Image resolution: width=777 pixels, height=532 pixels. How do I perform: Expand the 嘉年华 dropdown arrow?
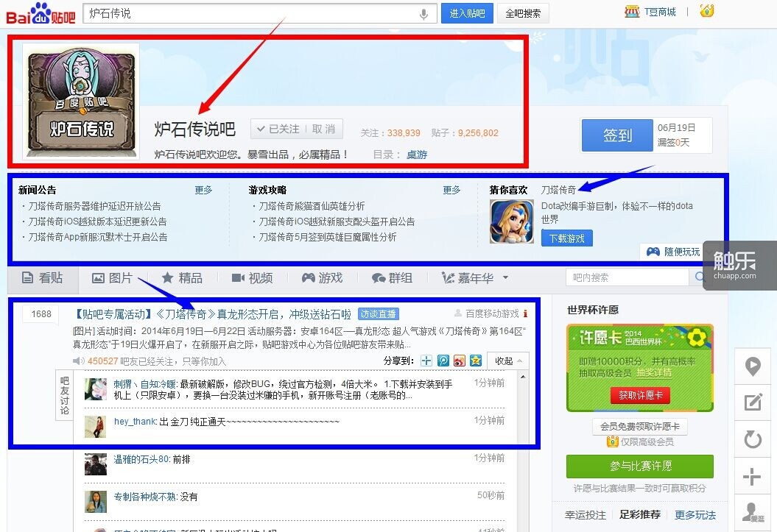(505, 277)
